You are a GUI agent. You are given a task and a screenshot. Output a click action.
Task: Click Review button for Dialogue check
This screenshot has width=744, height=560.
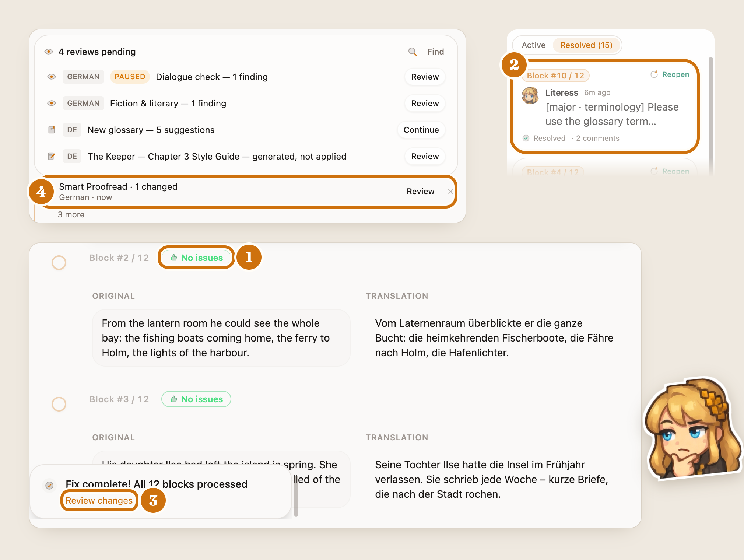point(425,77)
